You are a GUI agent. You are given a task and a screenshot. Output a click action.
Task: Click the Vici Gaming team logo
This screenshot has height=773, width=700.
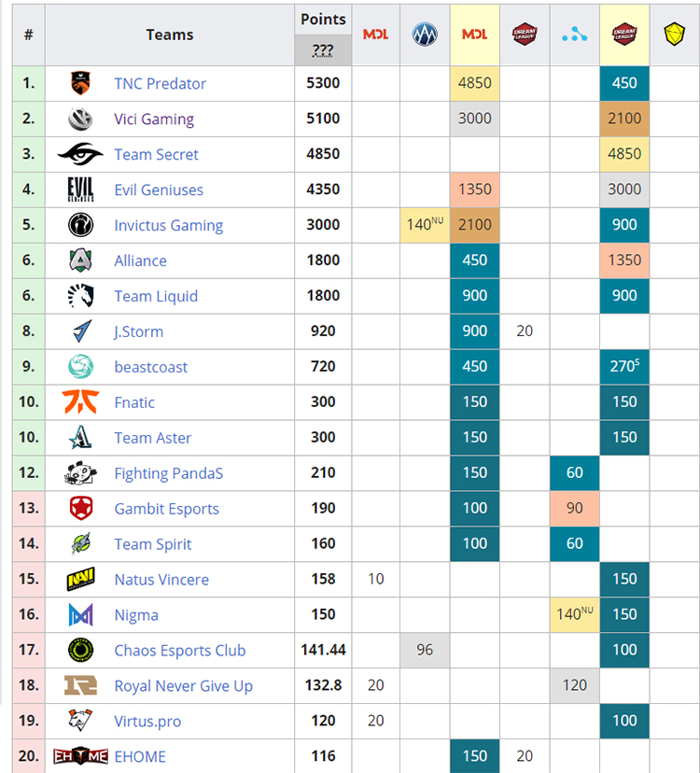coord(80,119)
